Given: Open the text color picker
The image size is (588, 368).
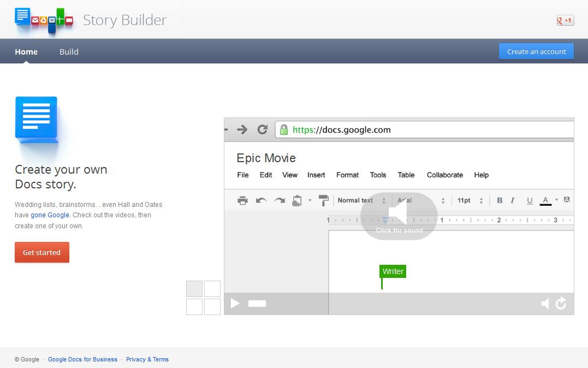Looking at the screenshot, I should [x=545, y=200].
